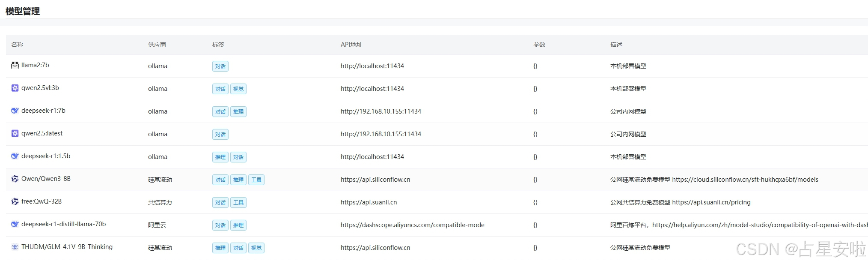Select the Qwen/Qwen3-8B model name
The width and height of the screenshot is (868, 264).
click(x=46, y=179)
